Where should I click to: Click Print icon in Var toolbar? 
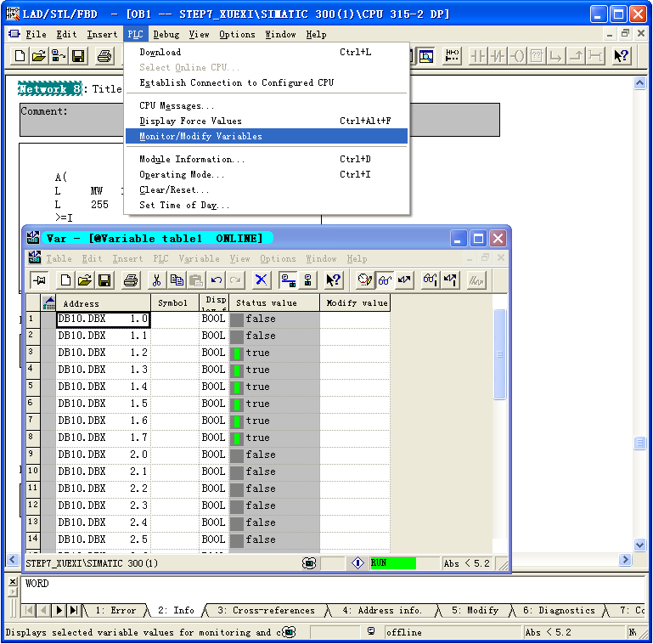pos(131,280)
